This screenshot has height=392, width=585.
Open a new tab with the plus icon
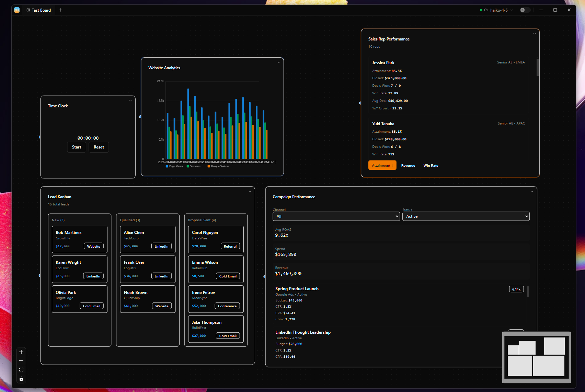60,10
